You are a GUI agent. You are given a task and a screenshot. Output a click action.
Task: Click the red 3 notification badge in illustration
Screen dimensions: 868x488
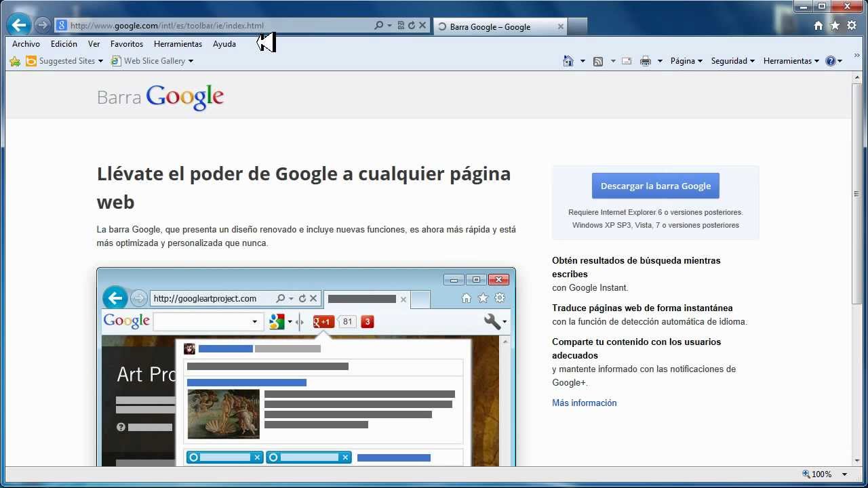[368, 321]
